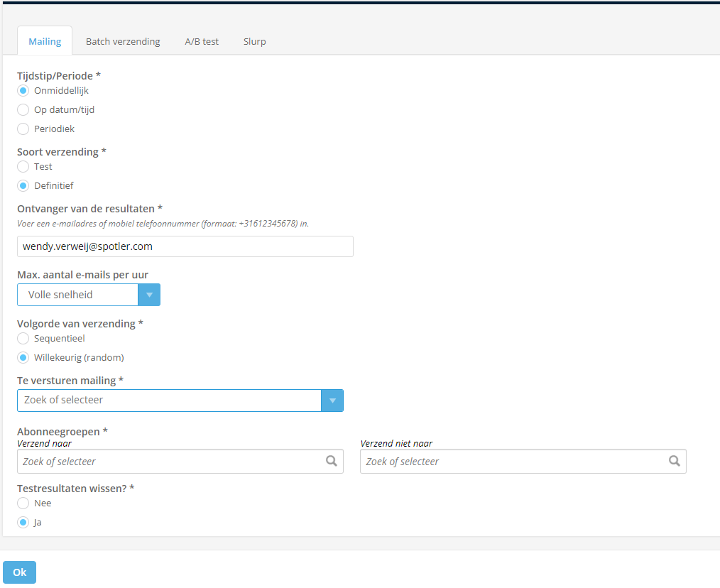Expand 'Te versturen mailing' dropdown arrow
Viewport: 720px width, 588px height.
(332, 401)
